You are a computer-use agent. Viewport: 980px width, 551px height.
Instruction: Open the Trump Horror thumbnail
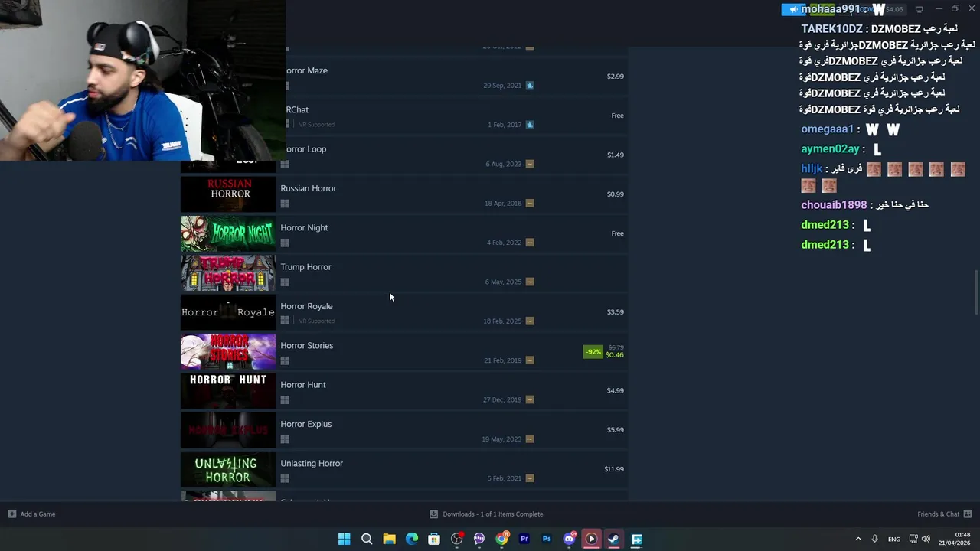click(227, 272)
